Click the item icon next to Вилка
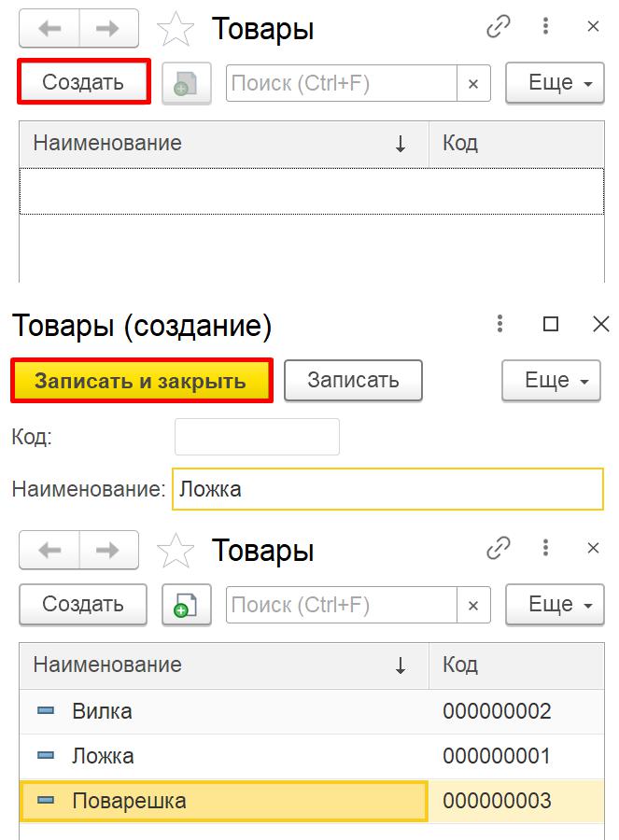This screenshot has height=840, width=619. coord(46,711)
